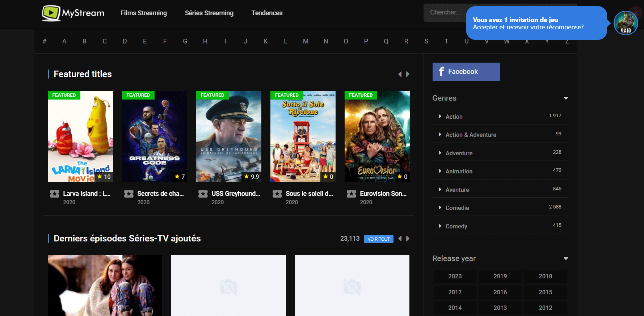
Task: Click the MyStream logo icon
Action: [x=51, y=13]
